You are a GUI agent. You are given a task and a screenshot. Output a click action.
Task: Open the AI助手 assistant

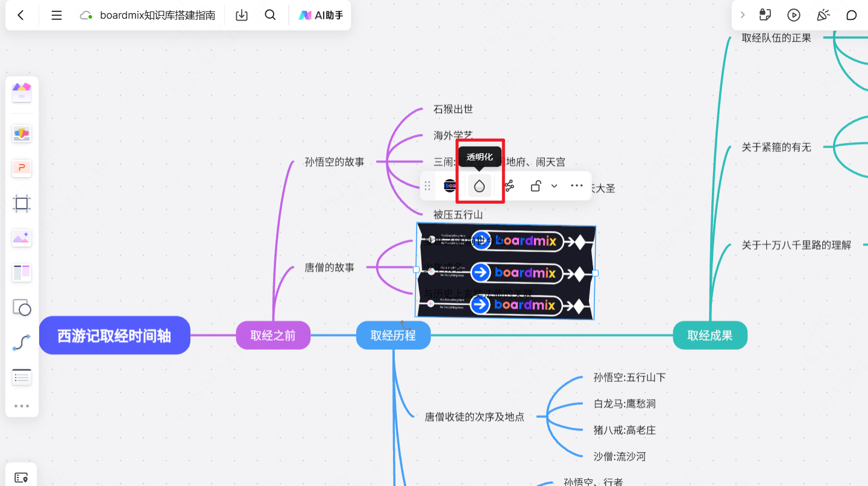[321, 15]
